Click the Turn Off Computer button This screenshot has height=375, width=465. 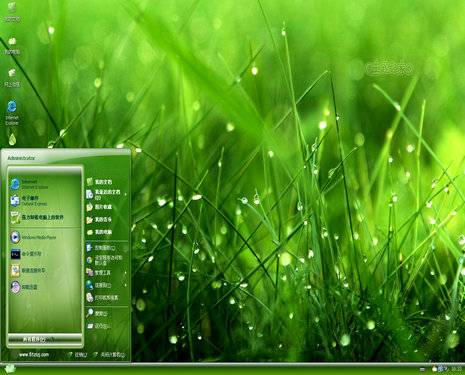coord(109,355)
